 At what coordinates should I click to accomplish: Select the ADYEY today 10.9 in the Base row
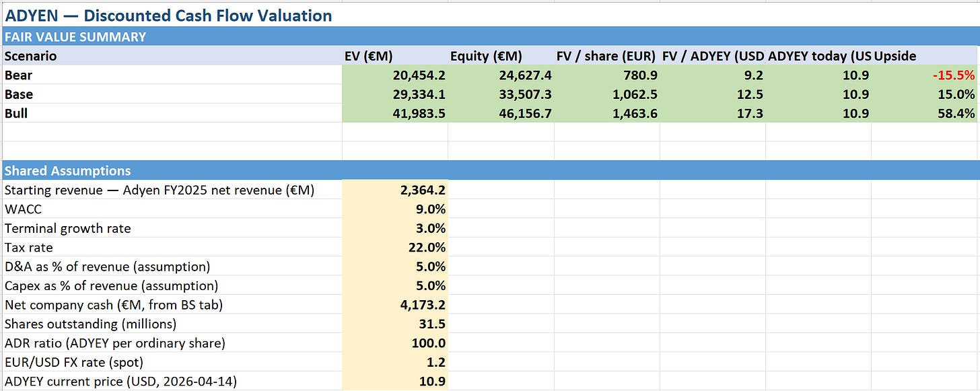tap(818, 94)
